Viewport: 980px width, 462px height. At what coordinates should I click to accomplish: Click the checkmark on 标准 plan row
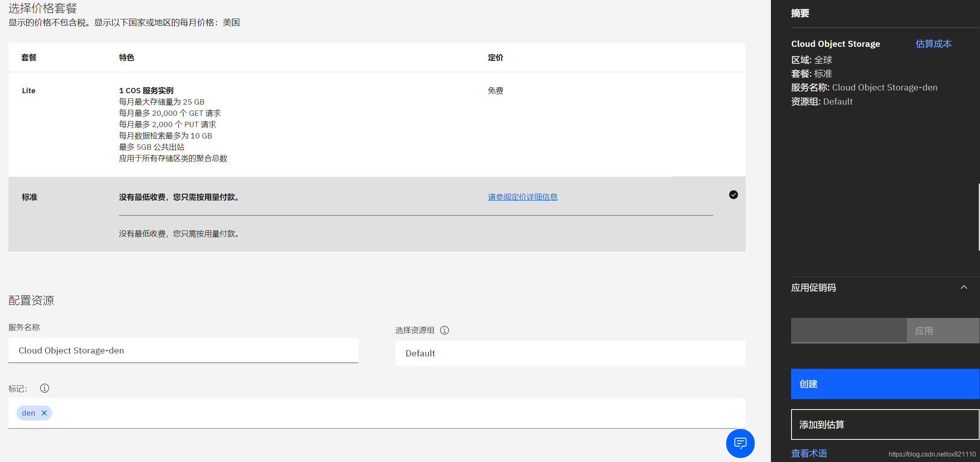coord(733,195)
